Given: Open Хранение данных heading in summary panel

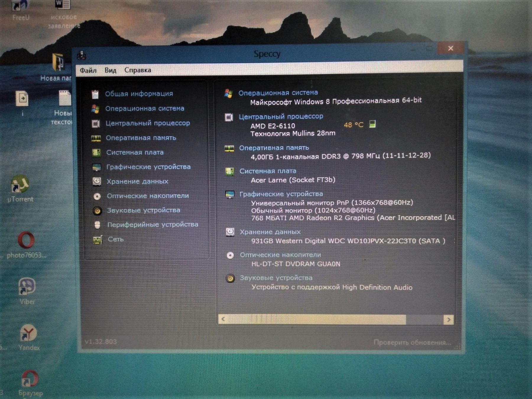Looking at the screenshot, I should 270,232.
